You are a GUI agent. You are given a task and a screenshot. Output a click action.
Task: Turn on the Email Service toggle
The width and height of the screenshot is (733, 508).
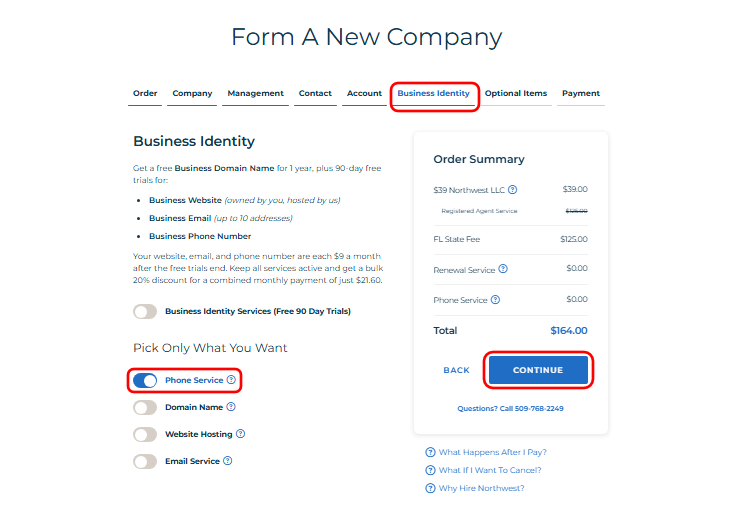(x=145, y=461)
